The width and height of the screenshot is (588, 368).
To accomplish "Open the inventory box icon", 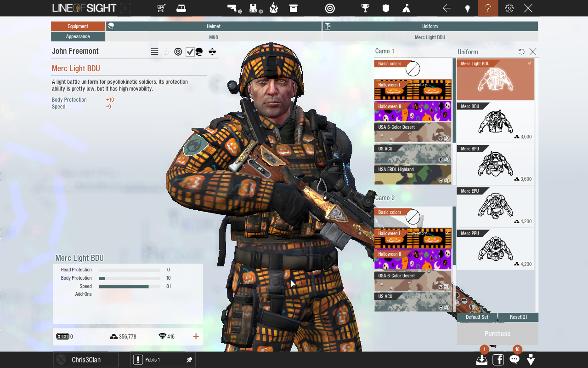I will (294, 8).
